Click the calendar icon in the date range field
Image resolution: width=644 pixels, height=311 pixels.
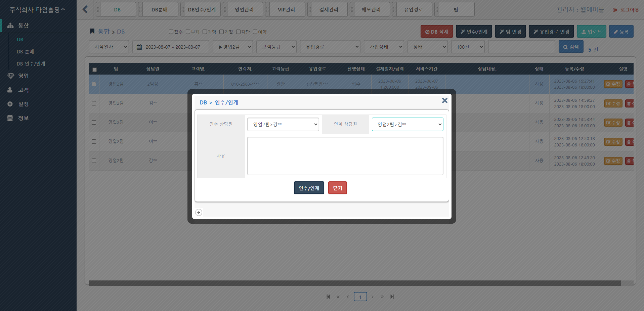point(139,47)
